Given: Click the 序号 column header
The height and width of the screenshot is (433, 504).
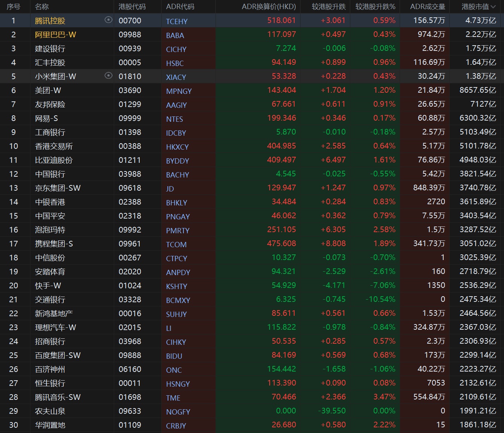Looking at the screenshot, I should click(14, 7).
